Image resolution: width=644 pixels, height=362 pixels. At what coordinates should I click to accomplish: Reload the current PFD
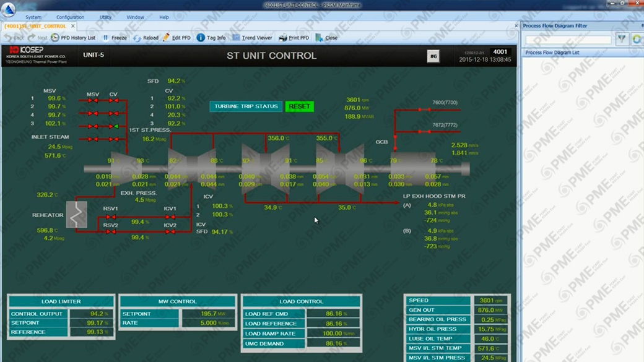[146, 37]
